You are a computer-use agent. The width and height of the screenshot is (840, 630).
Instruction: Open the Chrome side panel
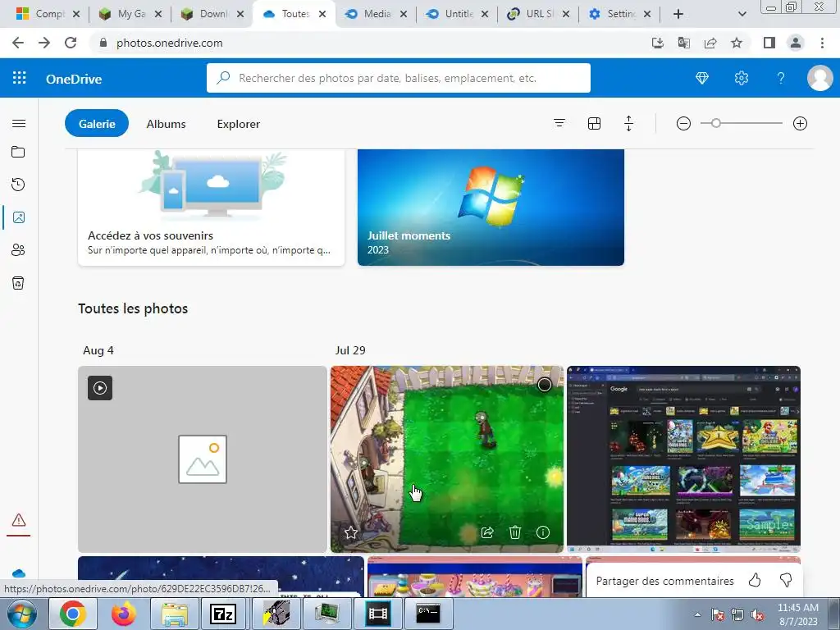pyautogui.click(x=769, y=43)
